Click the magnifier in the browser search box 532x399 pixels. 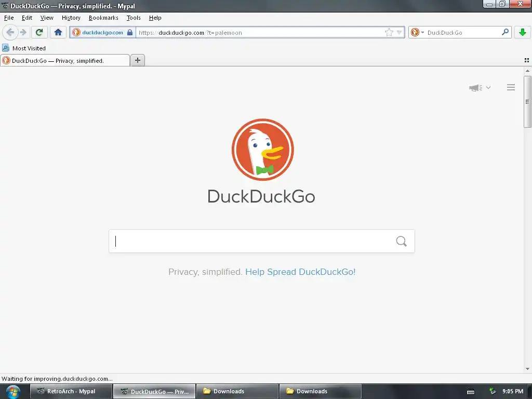pyautogui.click(x=505, y=32)
